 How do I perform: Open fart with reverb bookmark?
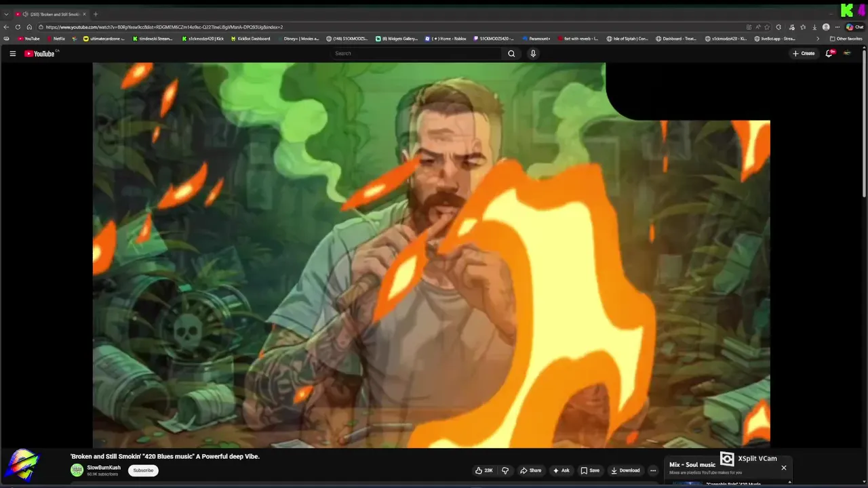tap(577, 39)
